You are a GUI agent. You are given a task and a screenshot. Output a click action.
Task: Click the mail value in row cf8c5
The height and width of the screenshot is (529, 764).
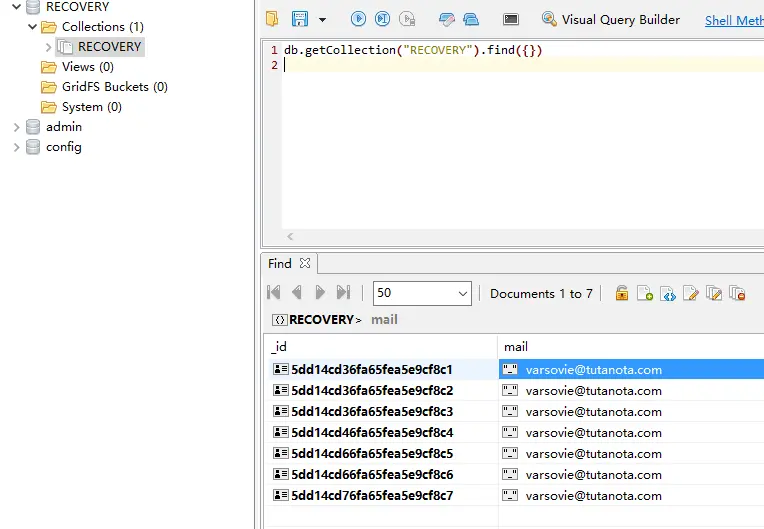coord(593,453)
